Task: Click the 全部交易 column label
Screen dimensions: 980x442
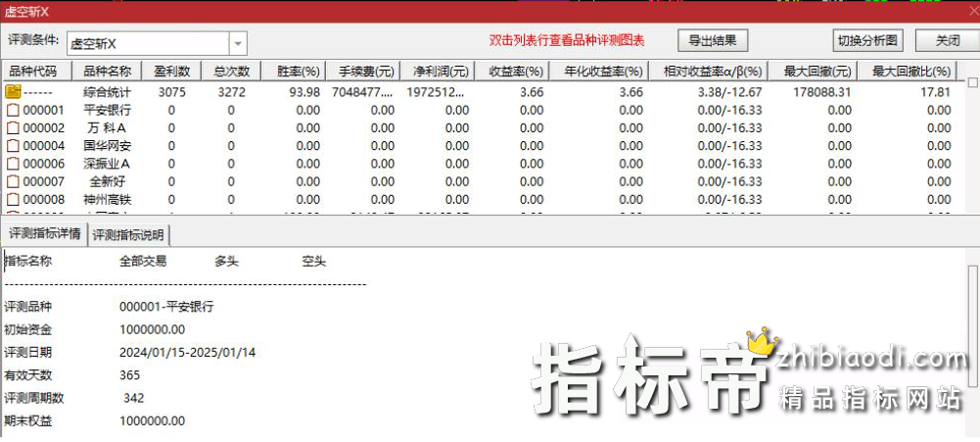Action: [143, 262]
